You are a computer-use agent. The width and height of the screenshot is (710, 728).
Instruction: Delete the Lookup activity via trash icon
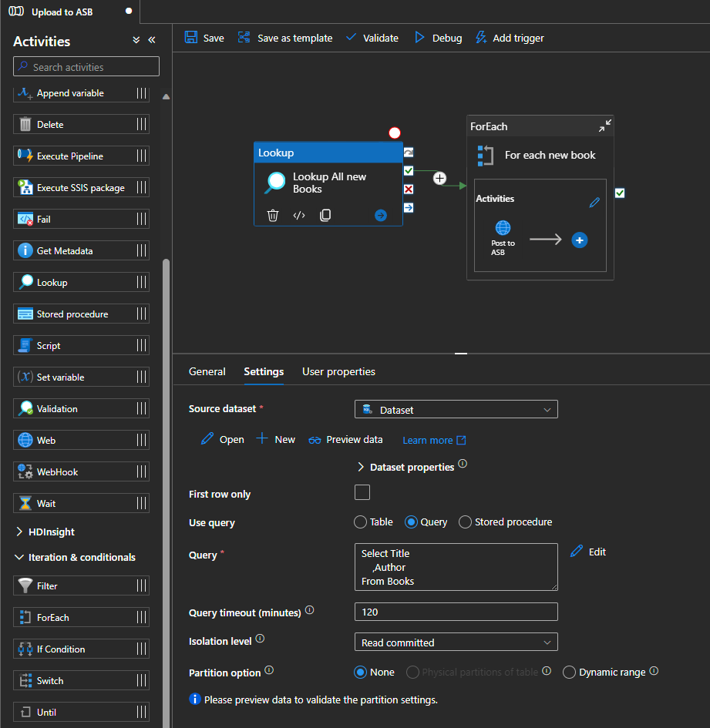click(x=273, y=216)
